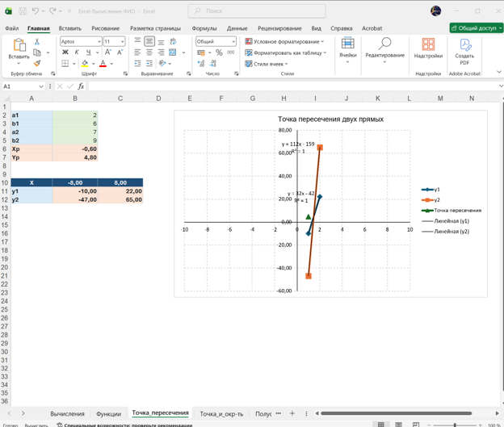Select the Format Painter brush
This screenshot has height=427, width=504.
pos(37,63)
